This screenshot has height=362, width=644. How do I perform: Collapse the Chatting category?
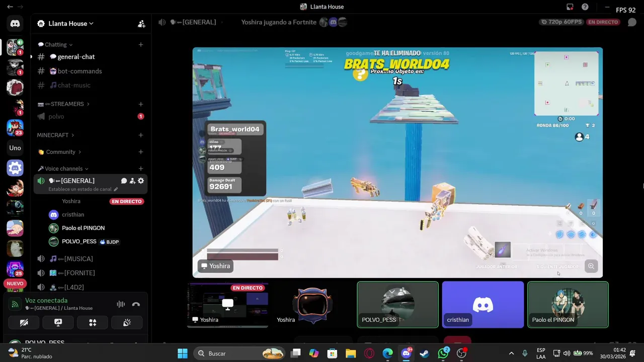[56, 45]
